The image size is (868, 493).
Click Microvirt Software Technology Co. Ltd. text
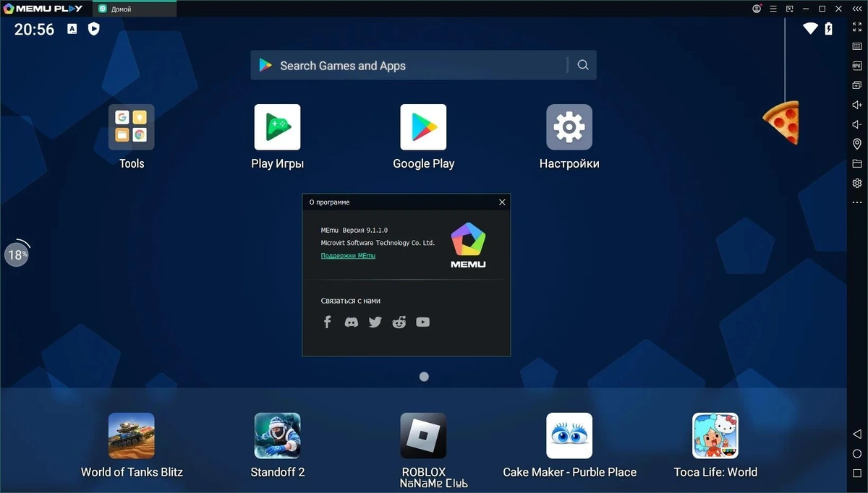[378, 243]
